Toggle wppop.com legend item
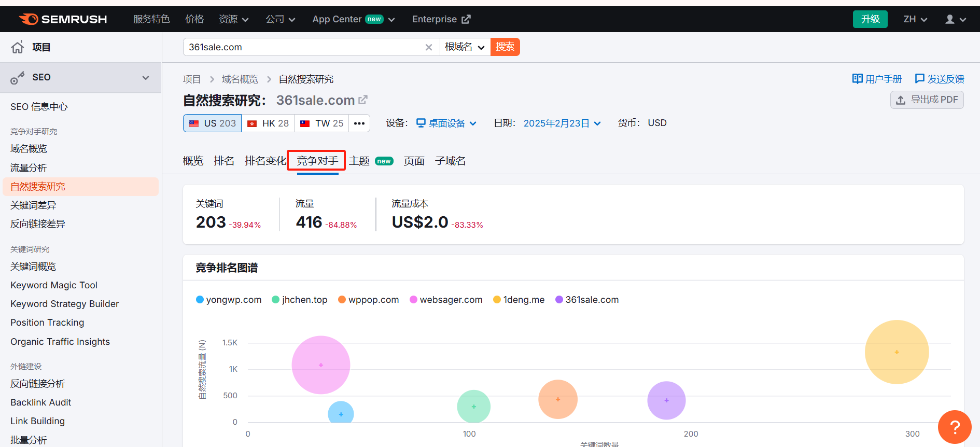980x447 pixels. pos(369,300)
